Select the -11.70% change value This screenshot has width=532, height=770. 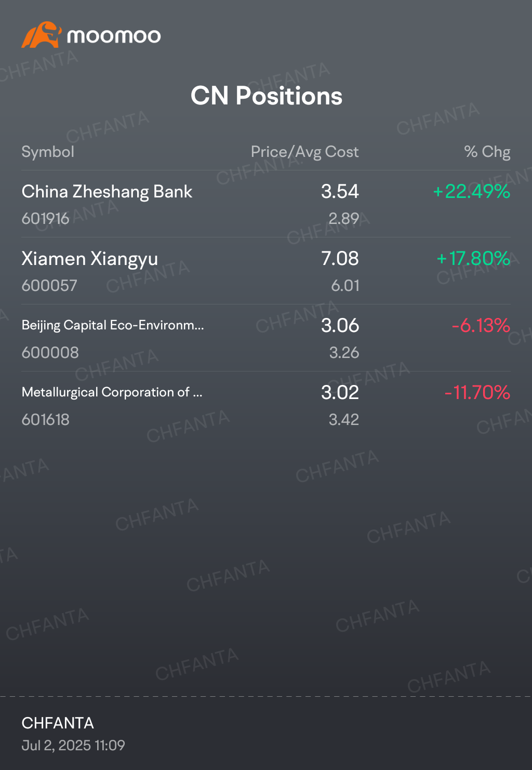tap(477, 393)
